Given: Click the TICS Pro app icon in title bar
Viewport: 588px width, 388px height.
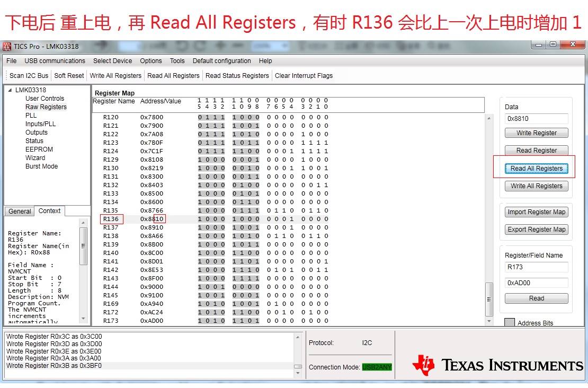Looking at the screenshot, I should (x=7, y=47).
